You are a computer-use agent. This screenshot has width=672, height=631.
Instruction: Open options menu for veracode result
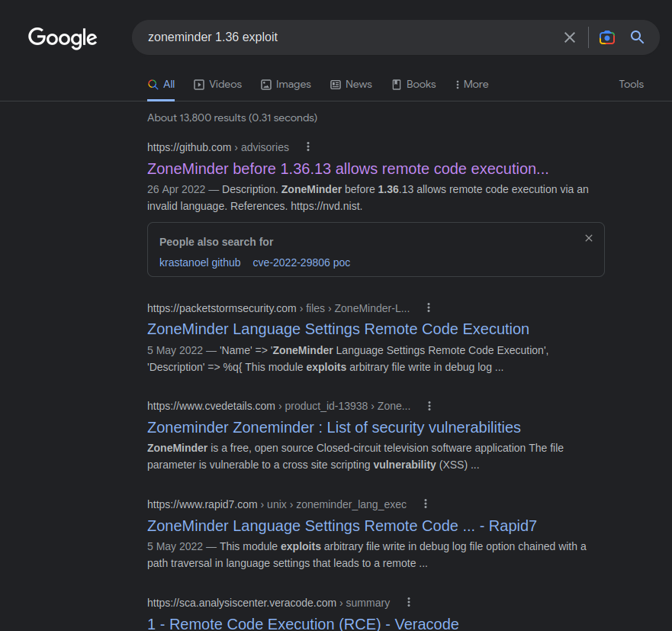[x=409, y=602]
